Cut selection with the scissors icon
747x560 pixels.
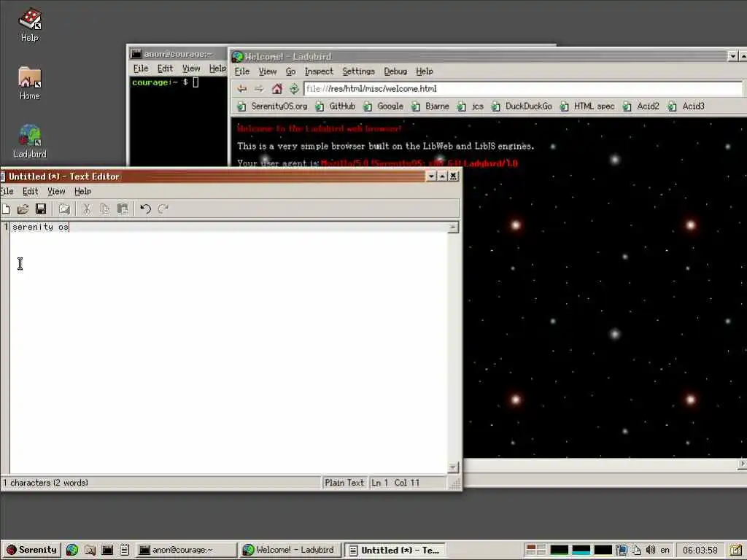87,209
